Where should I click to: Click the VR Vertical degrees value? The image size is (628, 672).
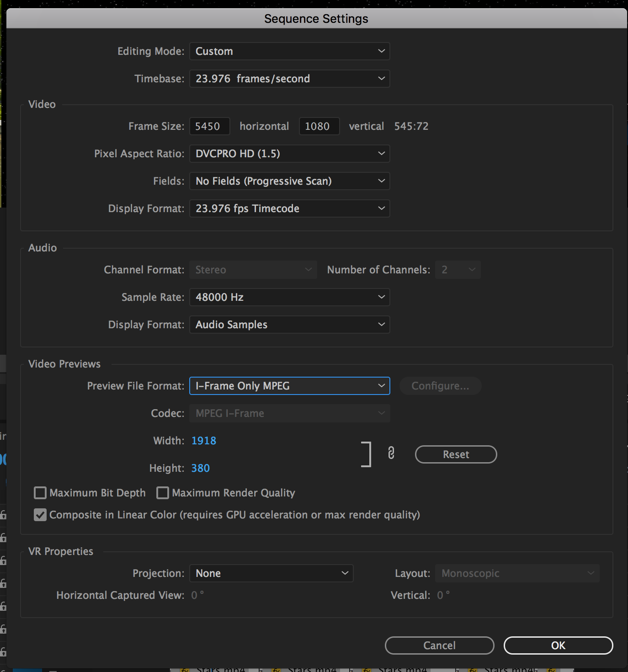[x=443, y=595]
